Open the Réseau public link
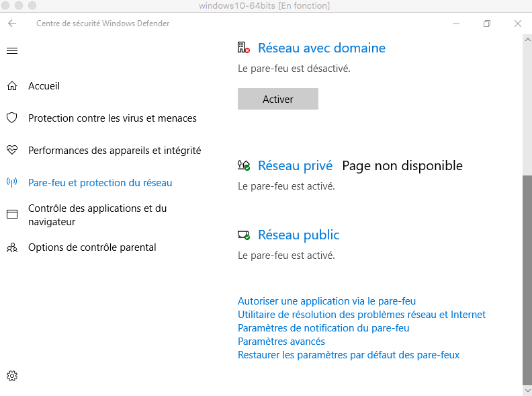Screen dimensions: 532x396 tap(298, 235)
